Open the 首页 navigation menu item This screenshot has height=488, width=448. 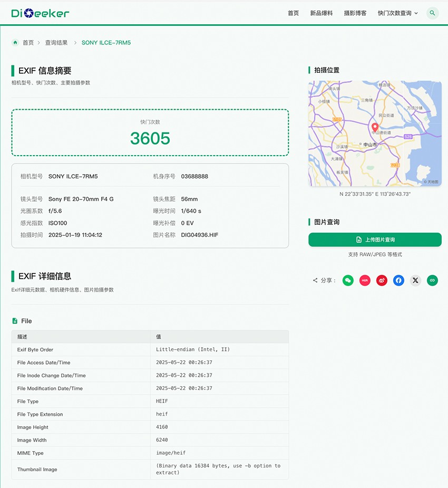coord(293,13)
